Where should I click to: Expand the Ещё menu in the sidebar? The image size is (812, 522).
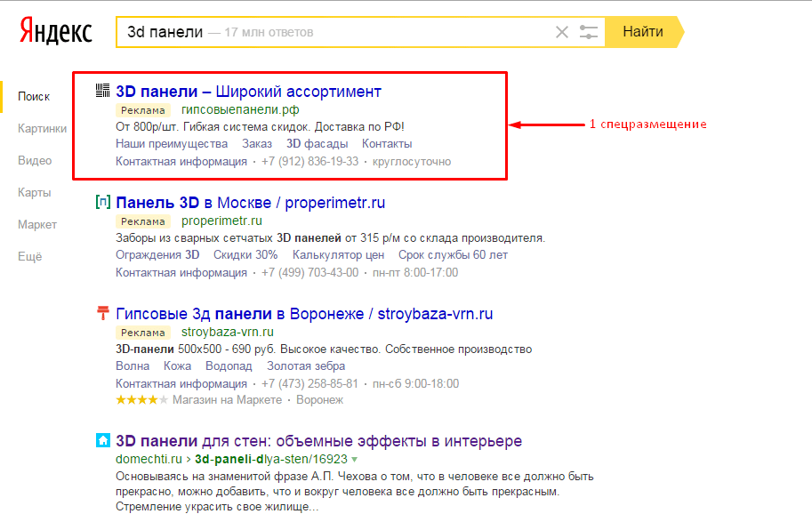[x=29, y=257]
